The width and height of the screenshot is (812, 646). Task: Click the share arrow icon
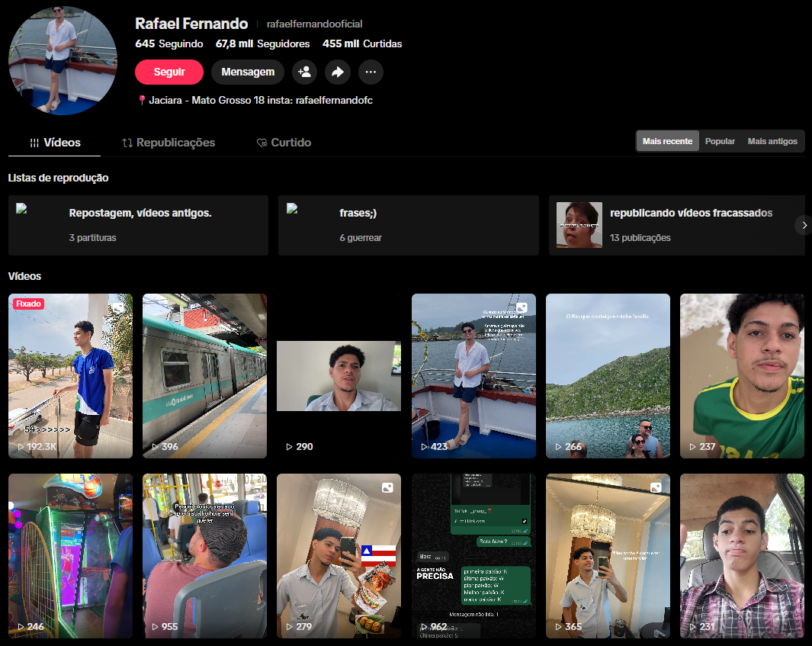click(x=337, y=72)
